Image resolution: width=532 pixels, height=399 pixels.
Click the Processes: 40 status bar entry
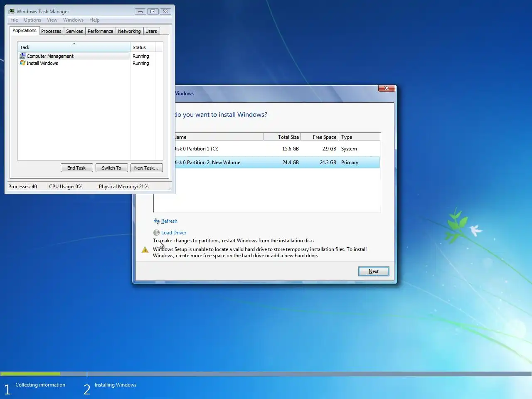pos(22,187)
